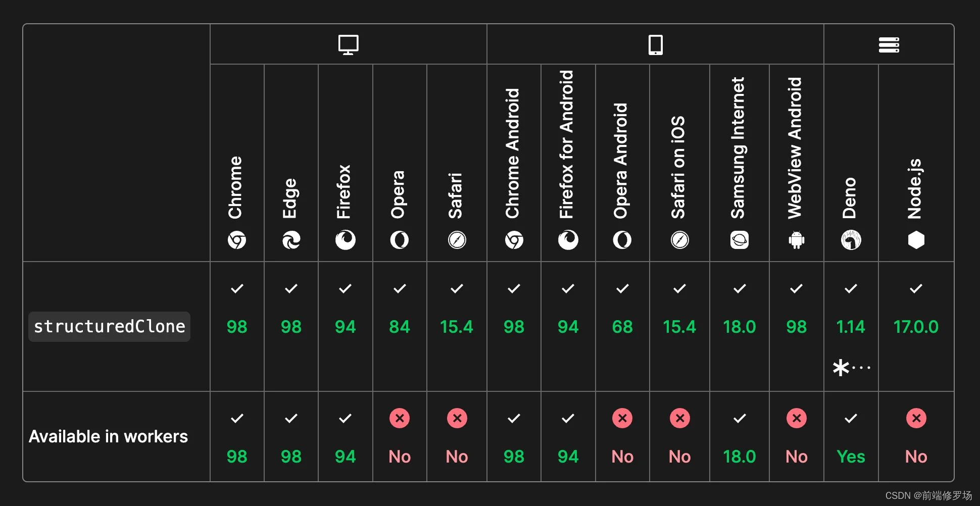Click the Firefox desktop browser logo
Screen dimensions: 980x506
pos(346,240)
